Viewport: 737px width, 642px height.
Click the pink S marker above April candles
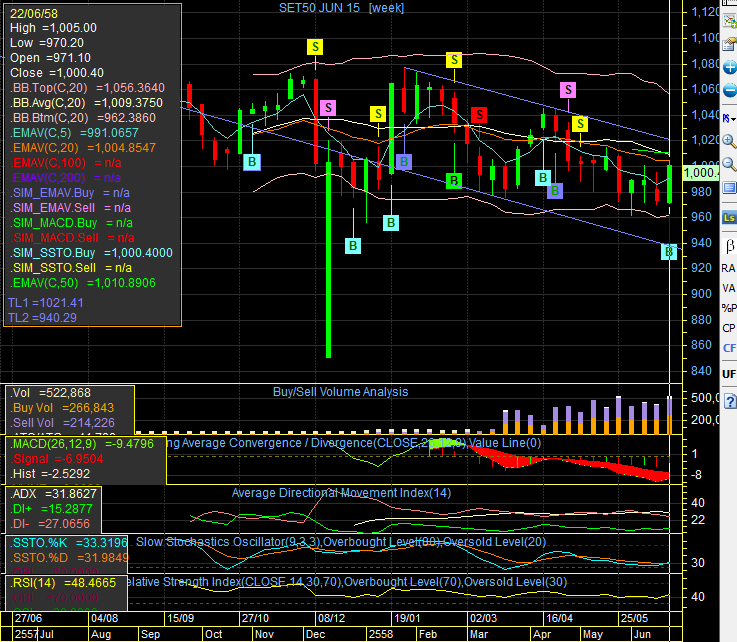(568, 89)
